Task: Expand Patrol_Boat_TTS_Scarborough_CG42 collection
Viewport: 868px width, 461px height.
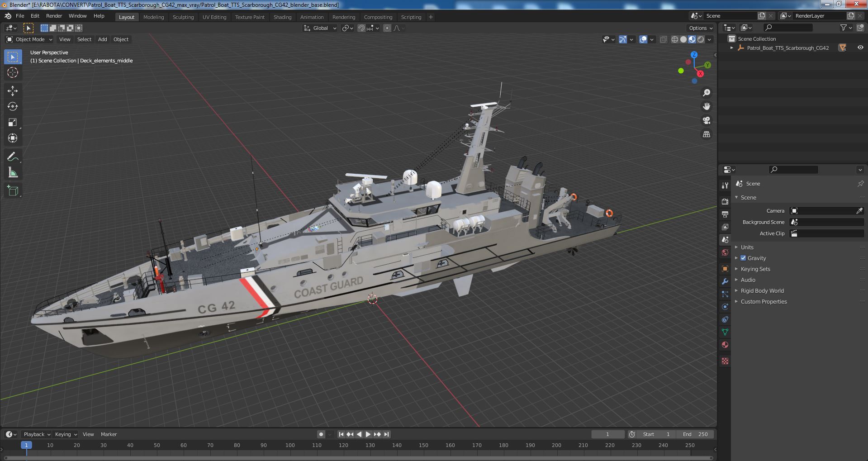Action: click(x=732, y=48)
